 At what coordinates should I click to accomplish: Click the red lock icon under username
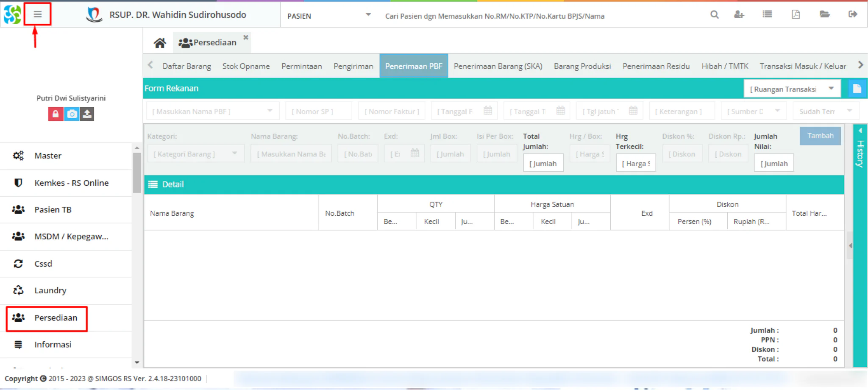tap(56, 114)
